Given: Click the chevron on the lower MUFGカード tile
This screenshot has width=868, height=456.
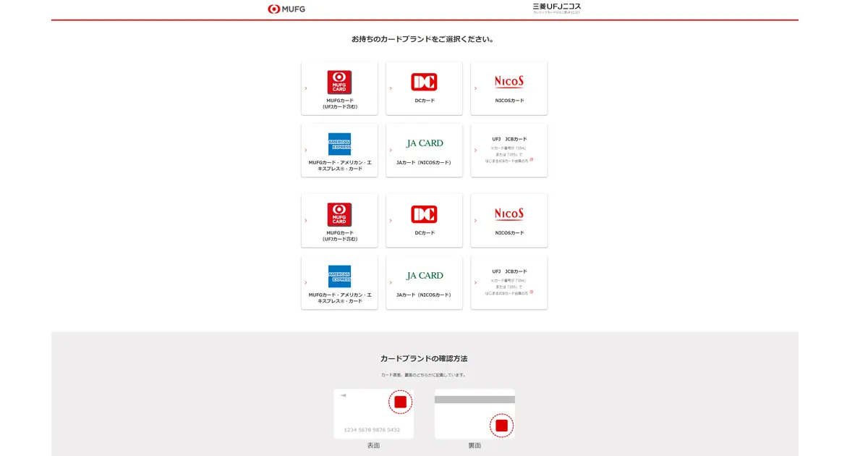Looking at the screenshot, I should click(306, 221).
